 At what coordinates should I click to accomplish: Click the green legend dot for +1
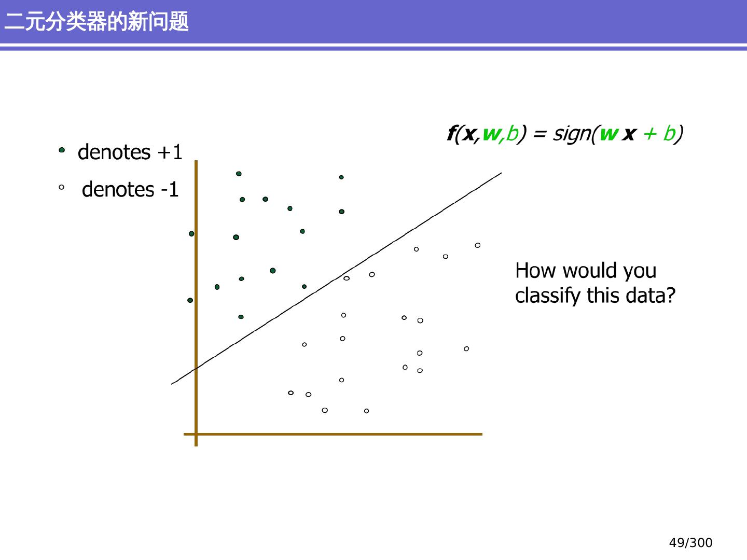(x=62, y=150)
